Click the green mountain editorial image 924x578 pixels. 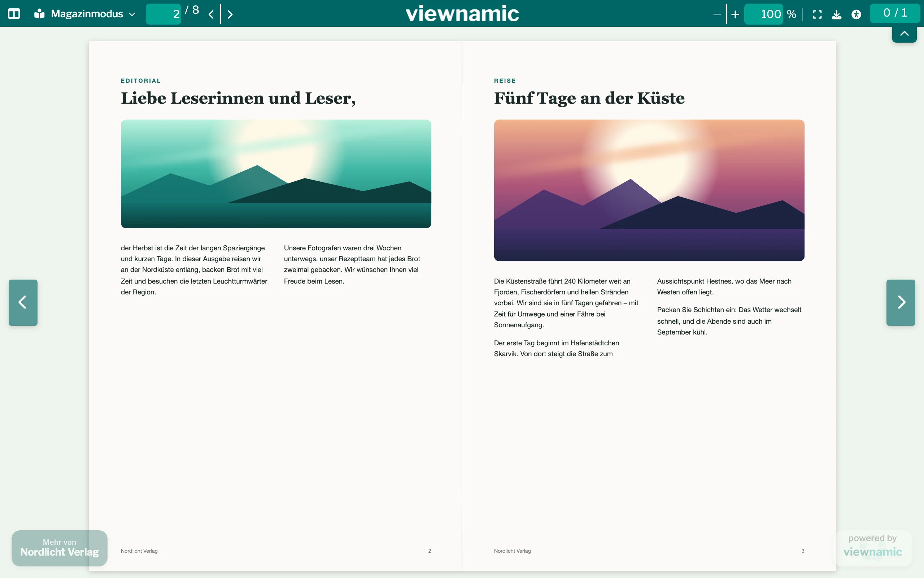point(276,174)
